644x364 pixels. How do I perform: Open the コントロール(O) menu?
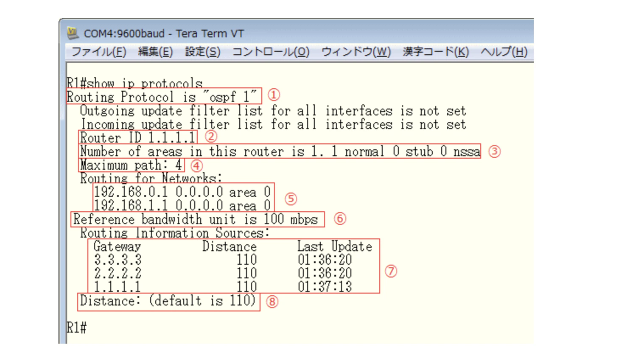[271, 52]
